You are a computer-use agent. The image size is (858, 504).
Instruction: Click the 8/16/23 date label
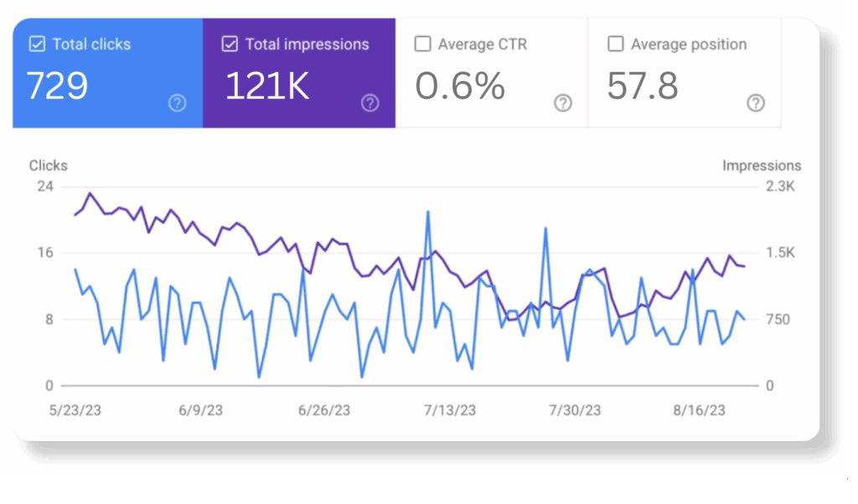click(x=700, y=410)
